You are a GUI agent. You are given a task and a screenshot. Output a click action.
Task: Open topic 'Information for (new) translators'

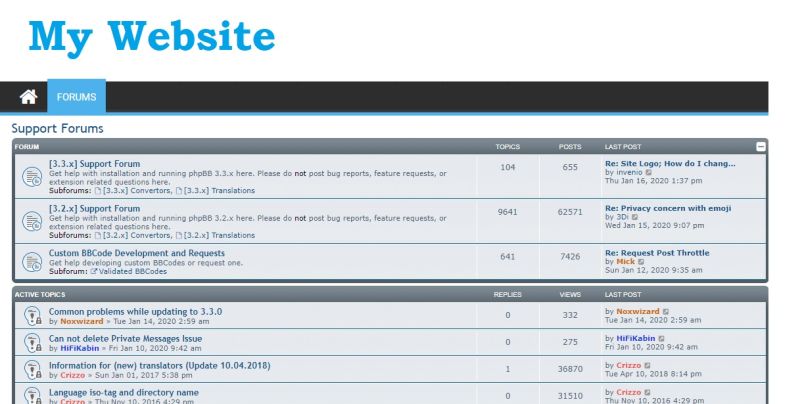[x=160, y=366]
